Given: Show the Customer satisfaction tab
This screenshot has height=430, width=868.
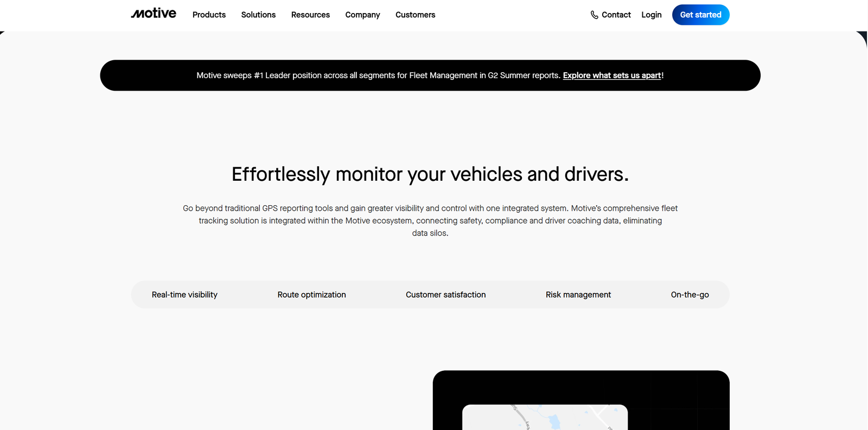Looking at the screenshot, I should click(x=445, y=295).
